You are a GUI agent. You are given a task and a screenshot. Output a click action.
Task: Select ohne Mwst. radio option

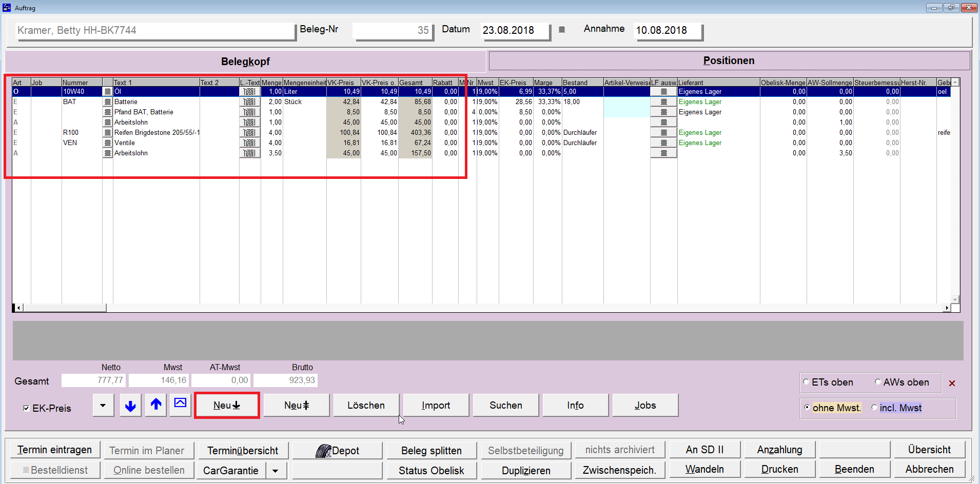[807, 408]
